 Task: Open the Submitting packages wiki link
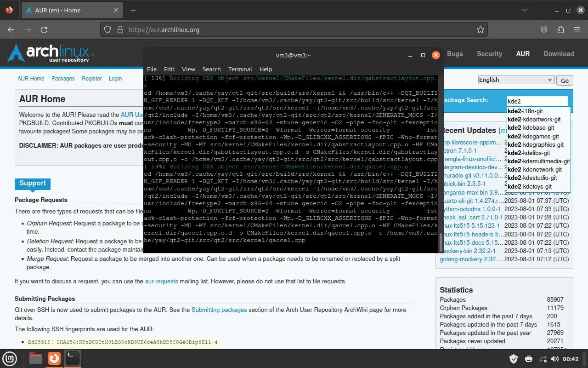click(x=219, y=310)
